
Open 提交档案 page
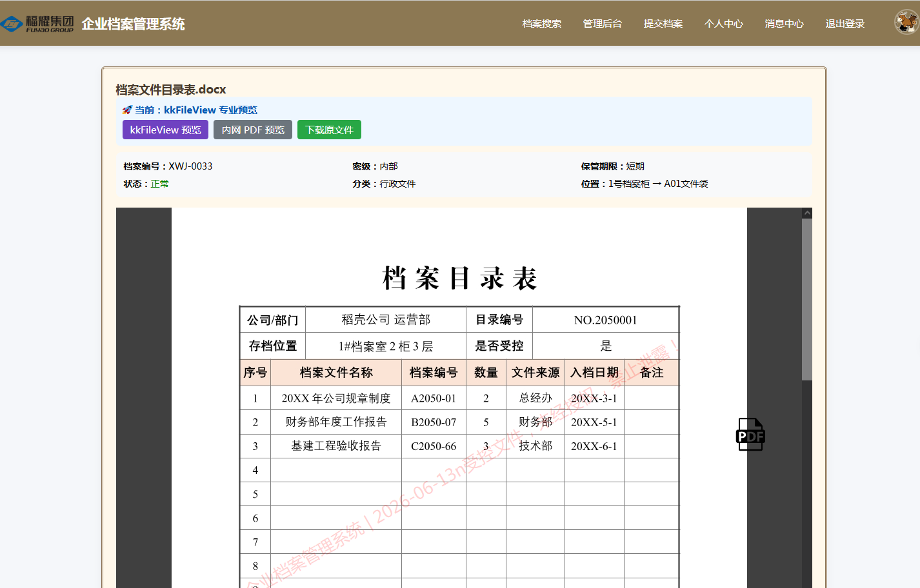click(663, 24)
